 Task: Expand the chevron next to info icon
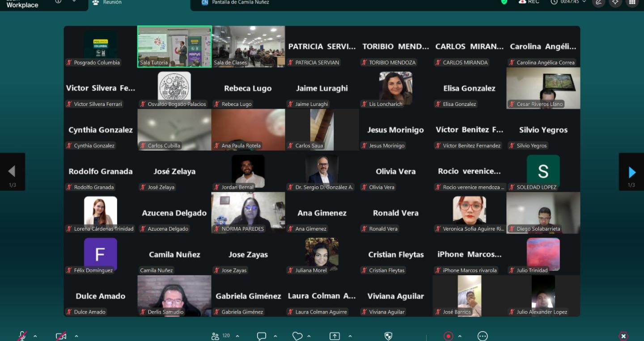tap(74, 1)
